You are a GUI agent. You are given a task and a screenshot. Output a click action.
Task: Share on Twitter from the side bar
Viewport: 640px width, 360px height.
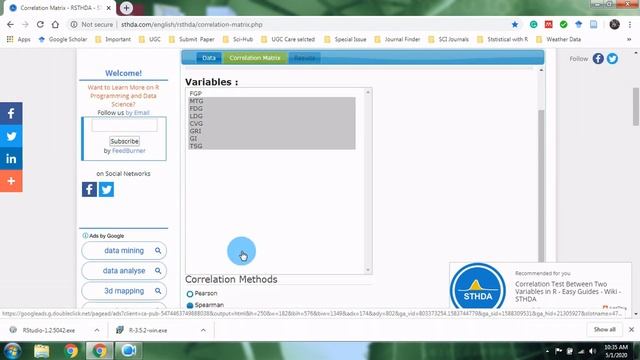[11, 136]
